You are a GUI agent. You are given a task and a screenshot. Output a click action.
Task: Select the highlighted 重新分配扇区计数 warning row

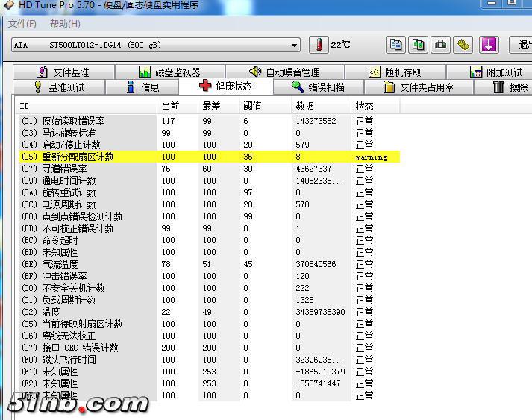click(209, 157)
